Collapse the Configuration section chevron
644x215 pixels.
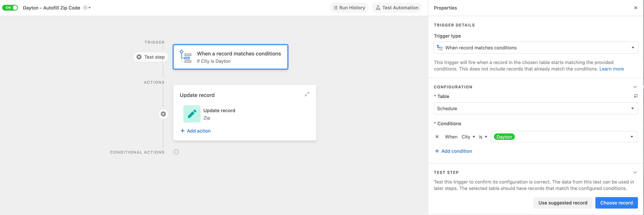(x=635, y=87)
